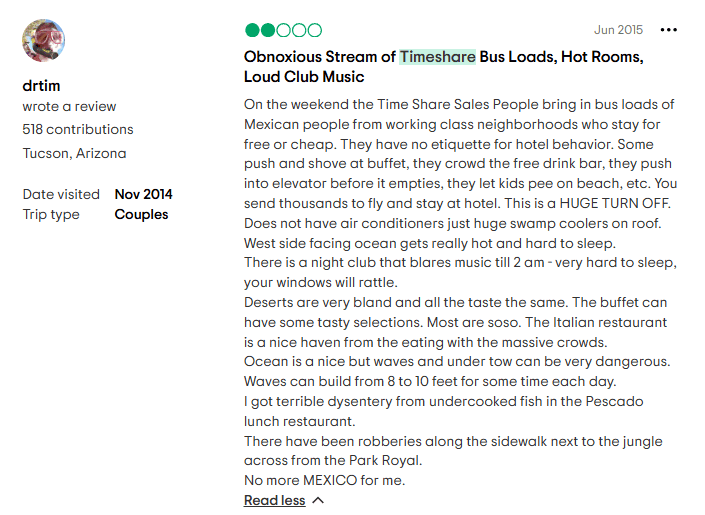This screenshot has height=515, width=705.
Task: Click the highlighted Timeshare keyword in title
Action: 437,57
